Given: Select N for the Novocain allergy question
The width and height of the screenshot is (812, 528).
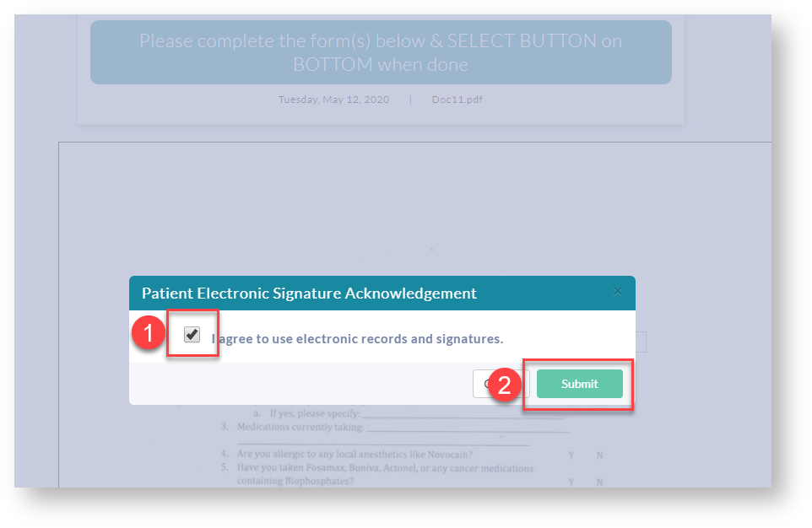Looking at the screenshot, I should [x=600, y=455].
